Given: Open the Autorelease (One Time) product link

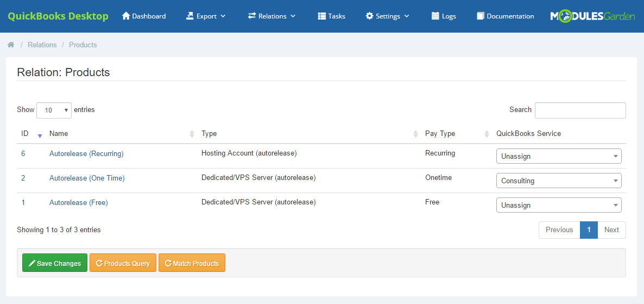Looking at the screenshot, I should [87, 178].
